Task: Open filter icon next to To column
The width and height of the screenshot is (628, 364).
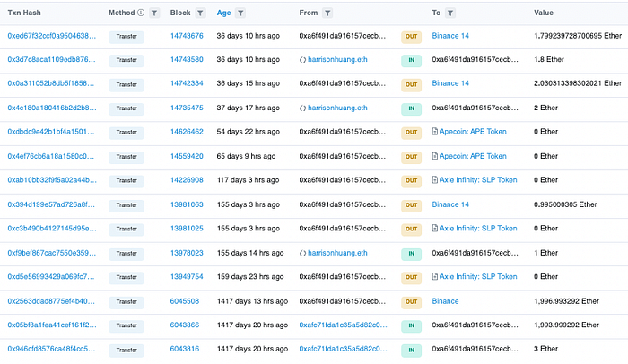Action: point(450,13)
